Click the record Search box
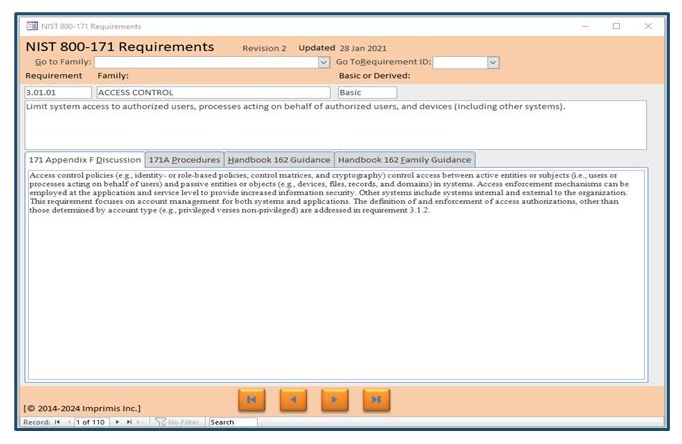 pyautogui.click(x=233, y=422)
